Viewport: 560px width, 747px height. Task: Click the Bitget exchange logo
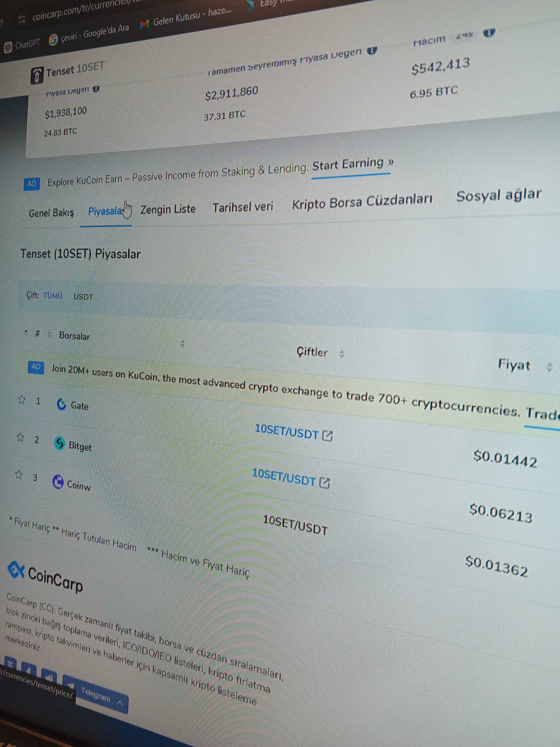60,443
